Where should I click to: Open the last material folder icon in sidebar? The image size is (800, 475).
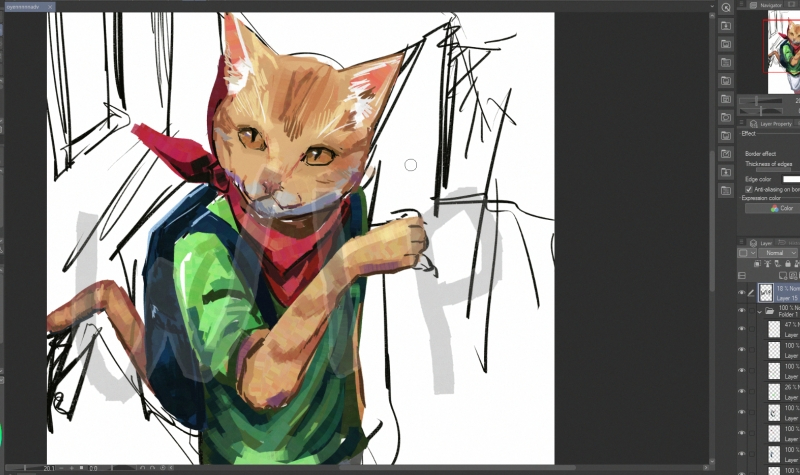pyautogui.click(x=725, y=188)
